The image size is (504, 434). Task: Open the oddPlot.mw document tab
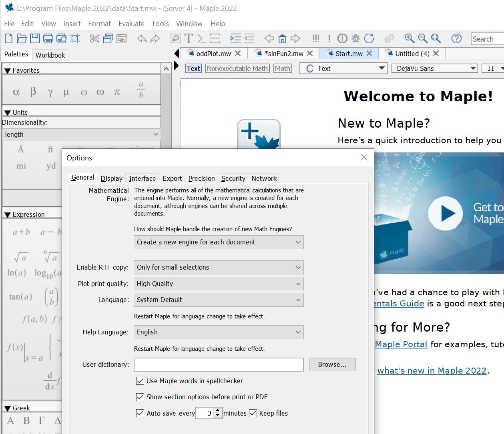pyautogui.click(x=214, y=54)
